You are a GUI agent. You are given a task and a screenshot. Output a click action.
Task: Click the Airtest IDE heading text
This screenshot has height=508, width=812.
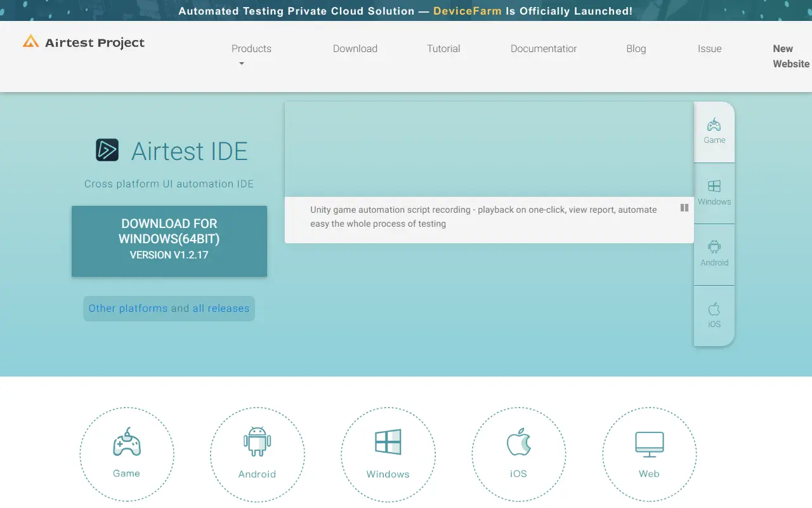tap(190, 151)
